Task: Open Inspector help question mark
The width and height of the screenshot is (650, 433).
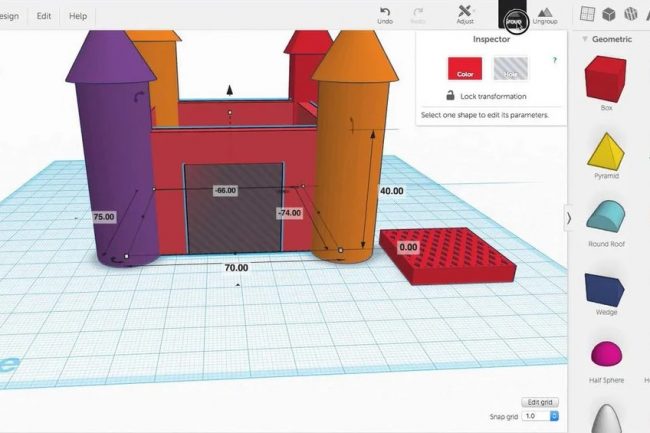Action: pyautogui.click(x=555, y=60)
